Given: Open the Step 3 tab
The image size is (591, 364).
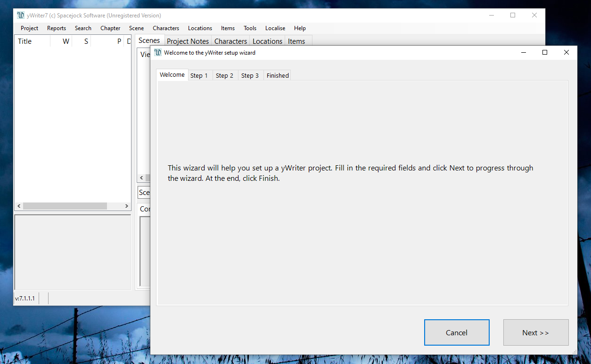Looking at the screenshot, I should click(250, 75).
